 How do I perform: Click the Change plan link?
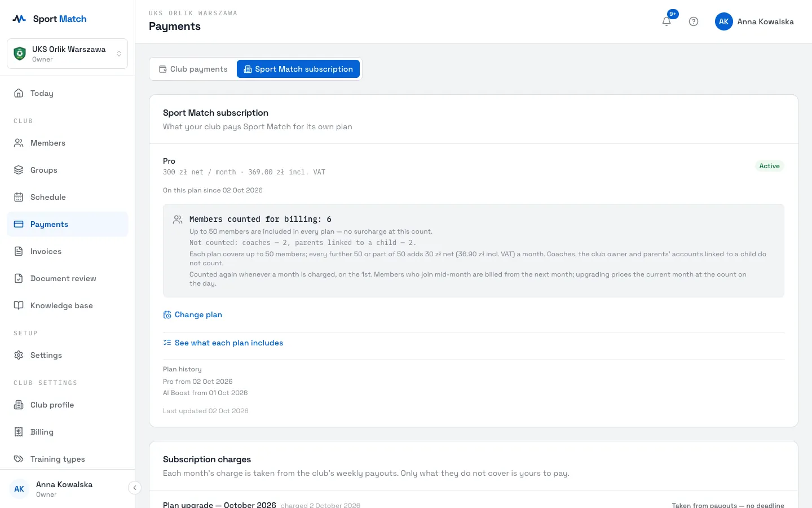[x=192, y=314]
